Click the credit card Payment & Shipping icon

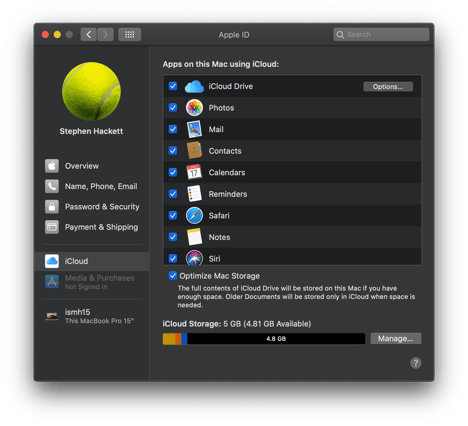tap(52, 227)
